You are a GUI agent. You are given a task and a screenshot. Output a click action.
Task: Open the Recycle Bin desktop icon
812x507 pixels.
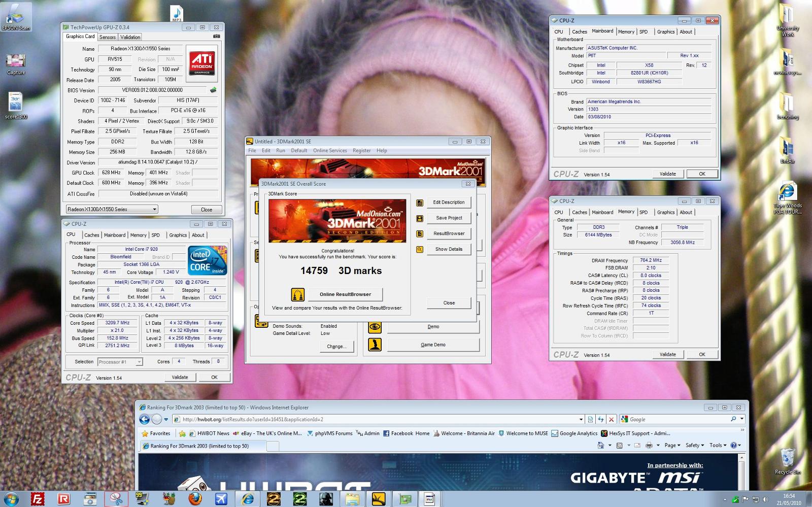787,461
